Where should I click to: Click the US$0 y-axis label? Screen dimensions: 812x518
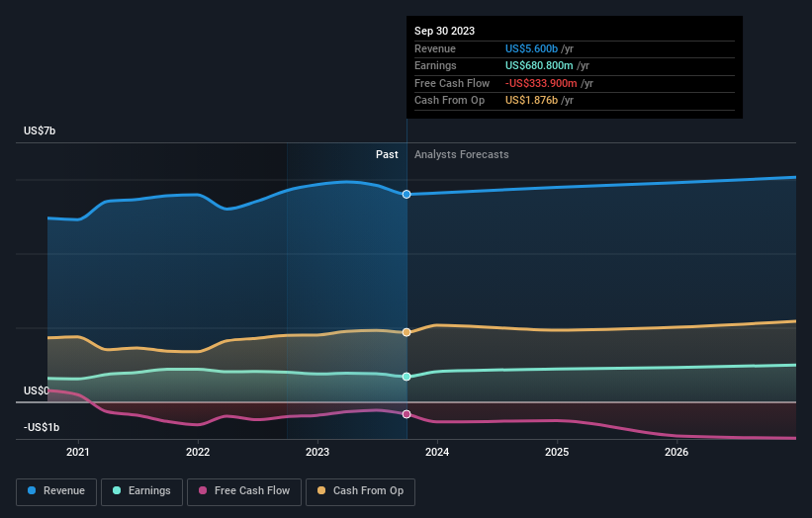37,390
